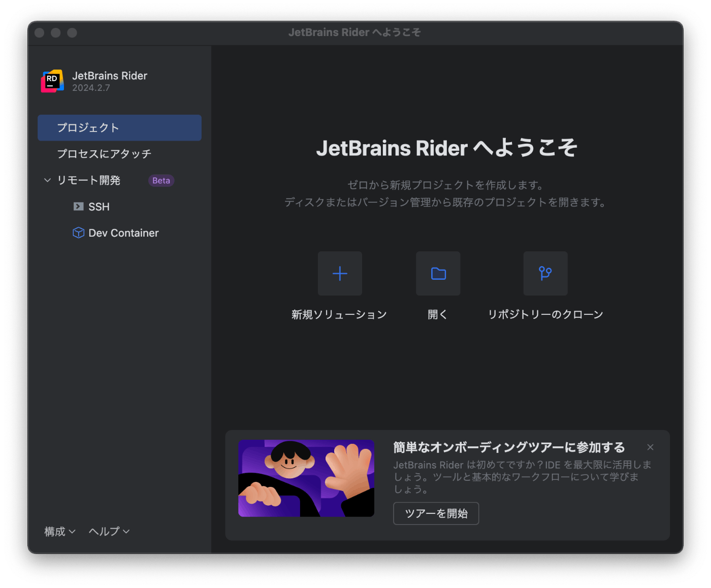Open the ヘルプ dropdown menu
This screenshot has height=588, width=711.
[109, 532]
